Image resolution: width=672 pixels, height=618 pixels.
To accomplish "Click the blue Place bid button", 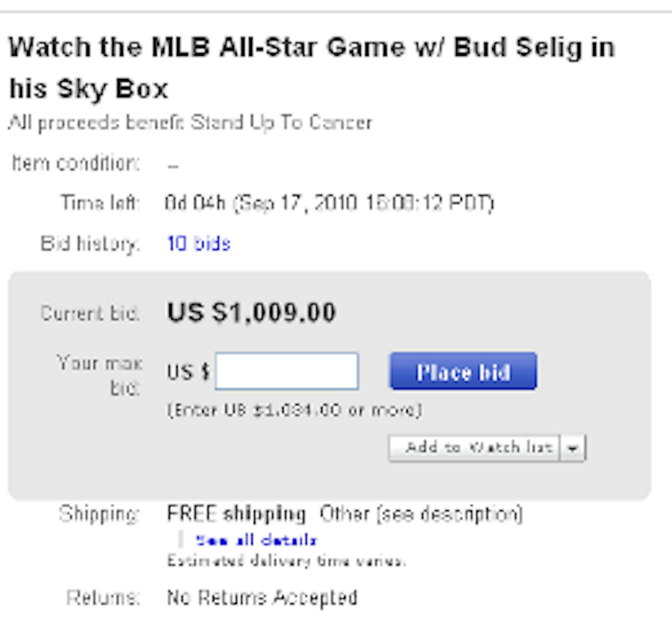I will tap(463, 371).
